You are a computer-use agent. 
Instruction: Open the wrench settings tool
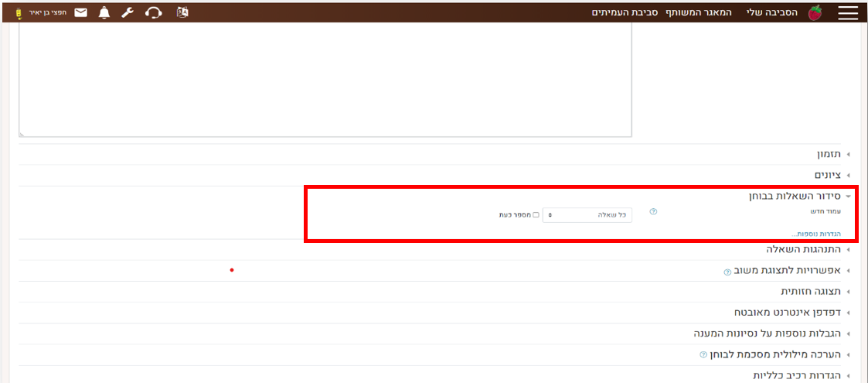(128, 12)
